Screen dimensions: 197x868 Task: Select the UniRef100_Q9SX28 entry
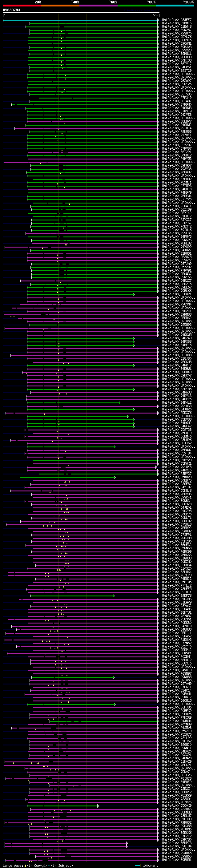(177, 50)
